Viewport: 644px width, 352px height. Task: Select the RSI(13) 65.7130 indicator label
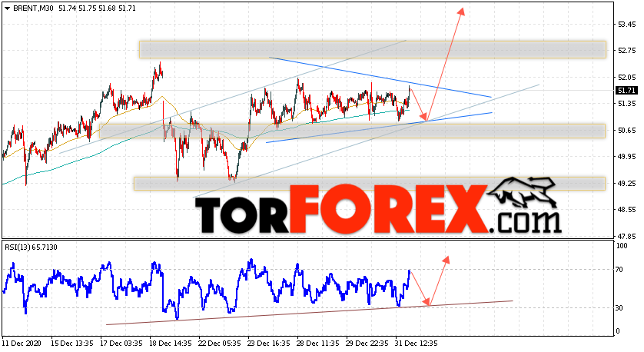(x=32, y=247)
